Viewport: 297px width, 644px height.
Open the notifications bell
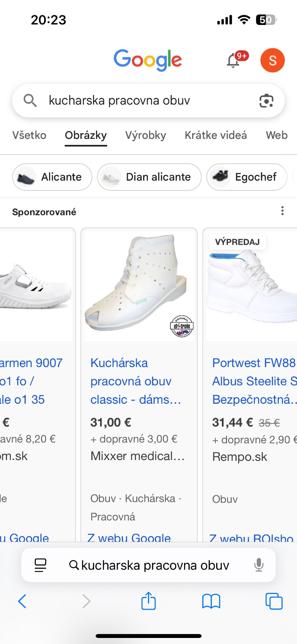[x=234, y=61]
